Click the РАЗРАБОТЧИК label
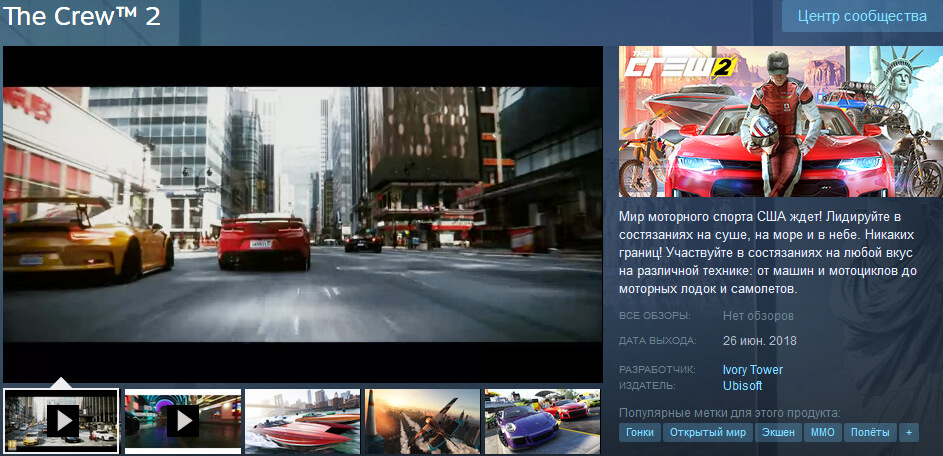 (657, 369)
